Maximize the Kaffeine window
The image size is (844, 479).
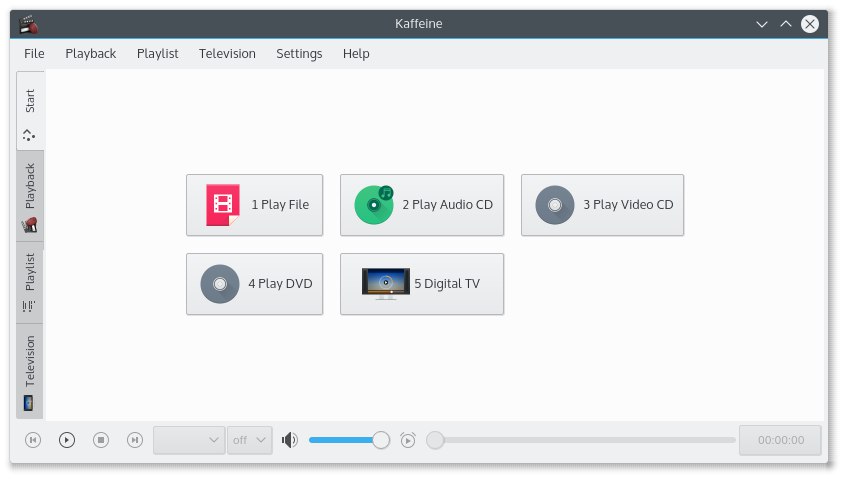pos(786,24)
